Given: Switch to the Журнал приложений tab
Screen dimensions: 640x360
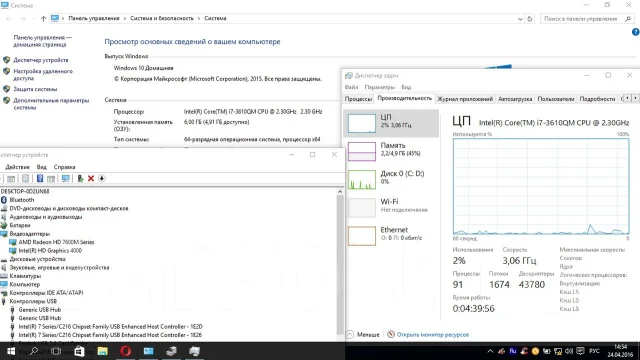Looking at the screenshot, I should click(x=465, y=99).
